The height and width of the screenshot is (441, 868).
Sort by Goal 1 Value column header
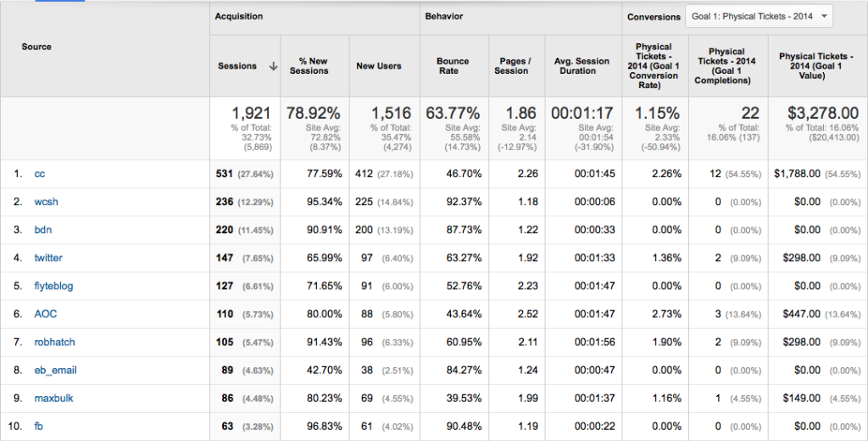816,66
